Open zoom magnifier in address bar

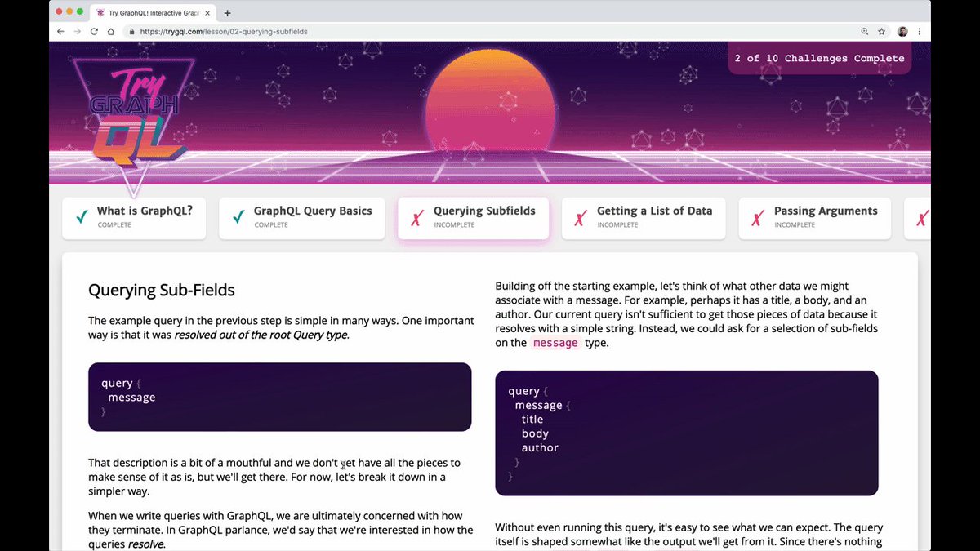pyautogui.click(x=865, y=31)
